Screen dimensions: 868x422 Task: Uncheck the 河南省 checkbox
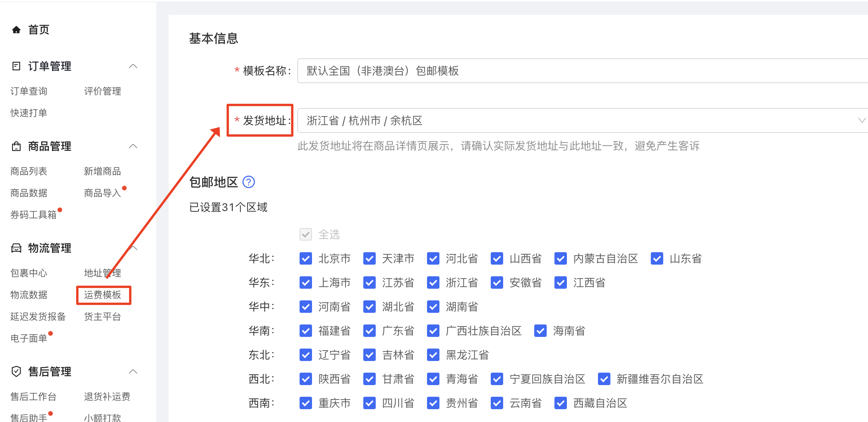306,307
